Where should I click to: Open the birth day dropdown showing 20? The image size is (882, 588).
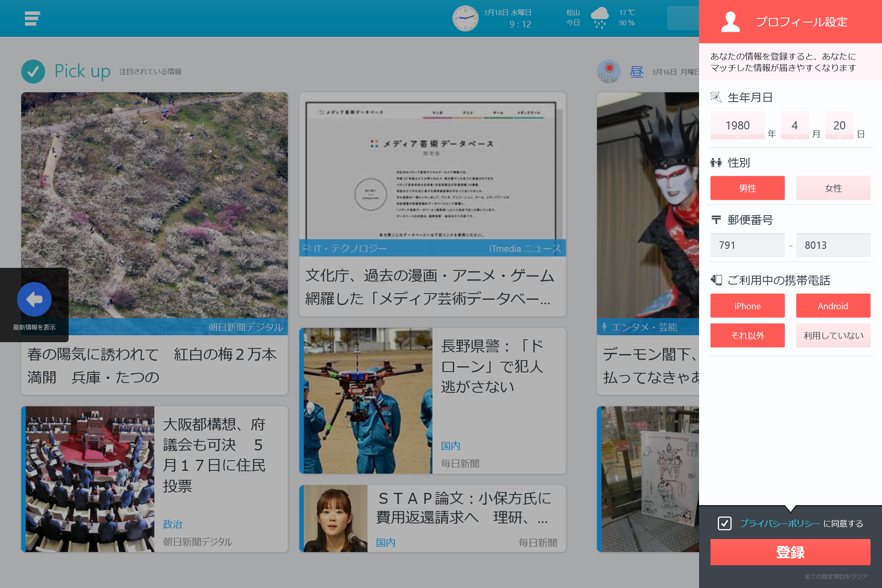pyautogui.click(x=840, y=125)
